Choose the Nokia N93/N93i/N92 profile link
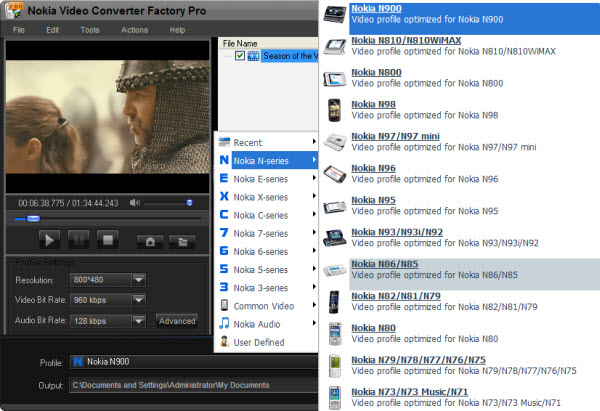600x411 pixels. coord(397,232)
